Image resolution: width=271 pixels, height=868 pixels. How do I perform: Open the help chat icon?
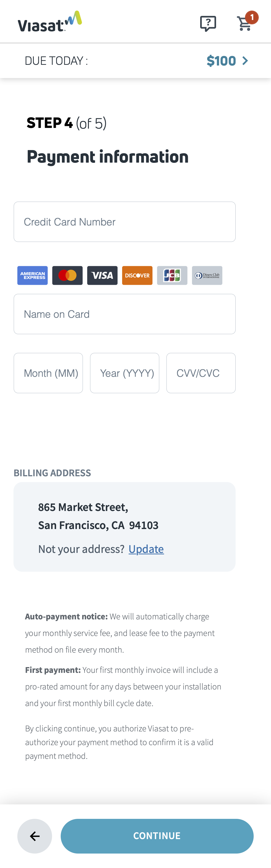point(208,24)
